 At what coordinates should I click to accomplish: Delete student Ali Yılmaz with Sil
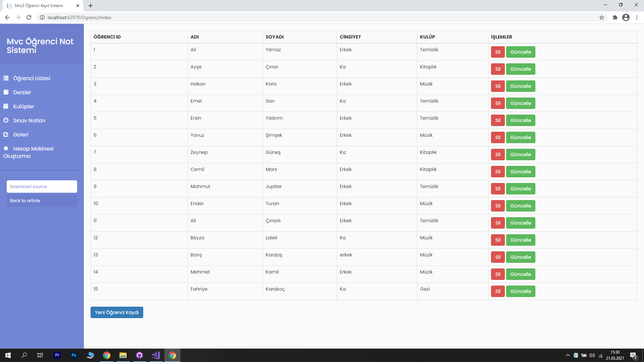click(498, 52)
